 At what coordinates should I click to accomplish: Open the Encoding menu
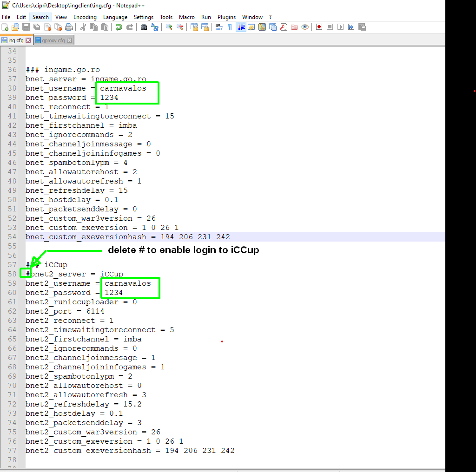[85, 17]
